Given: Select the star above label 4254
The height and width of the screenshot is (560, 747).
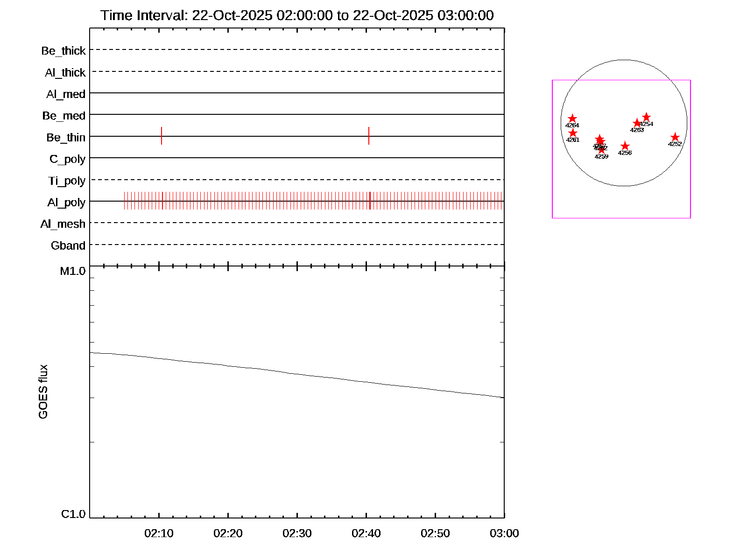Looking at the screenshot, I should [x=646, y=117].
